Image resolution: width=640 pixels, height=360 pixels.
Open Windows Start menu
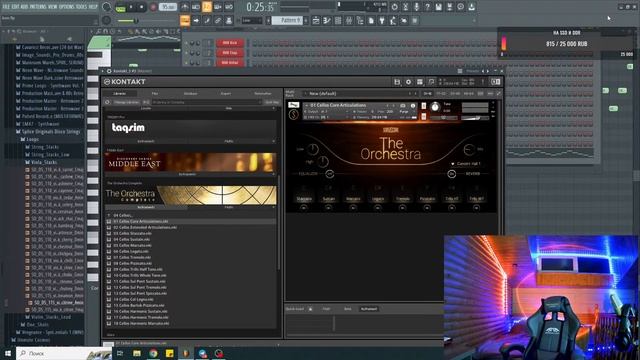click(7, 353)
